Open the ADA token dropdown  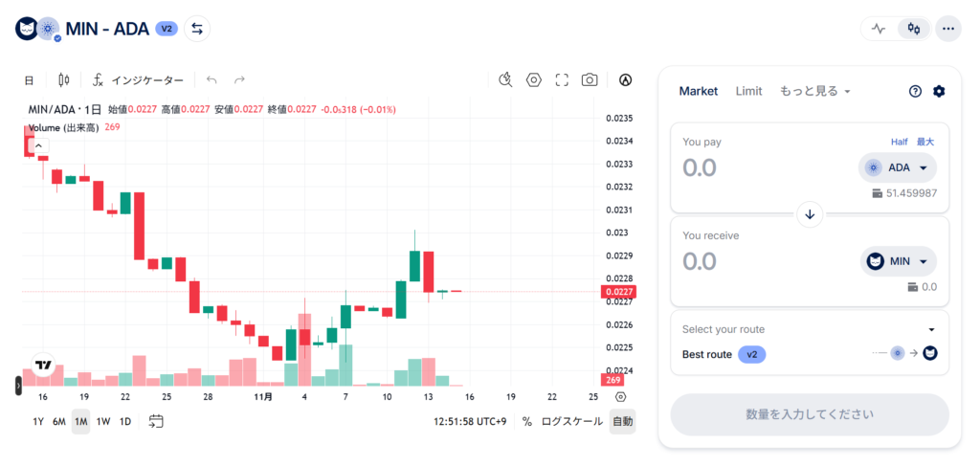pyautogui.click(x=898, y=167)
